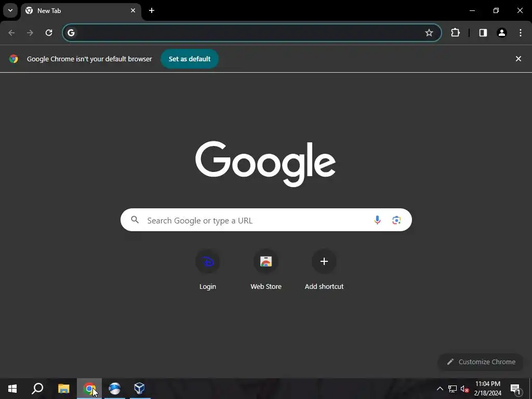Go forward to next page
The image size is (532, 399).
(30, 33)
